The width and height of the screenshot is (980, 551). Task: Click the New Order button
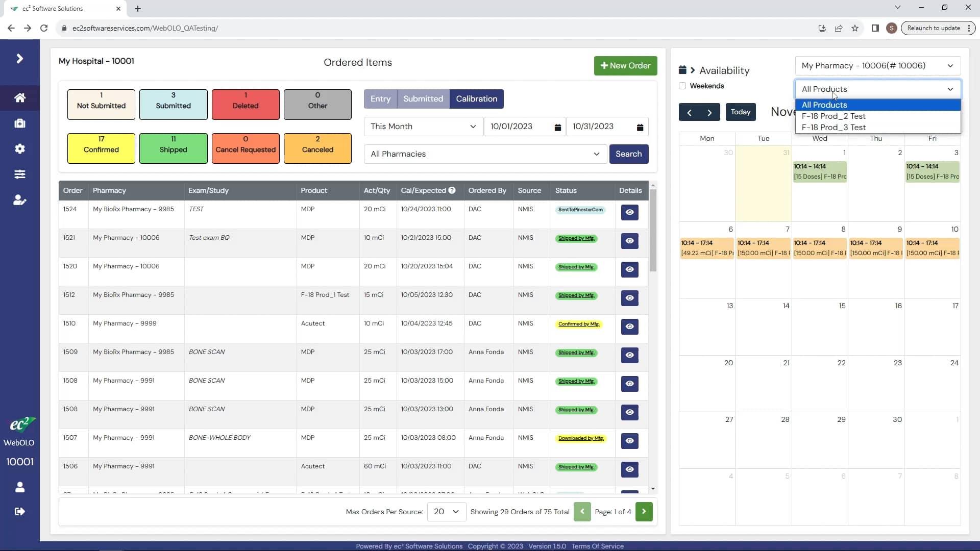[x=625, y=66]
